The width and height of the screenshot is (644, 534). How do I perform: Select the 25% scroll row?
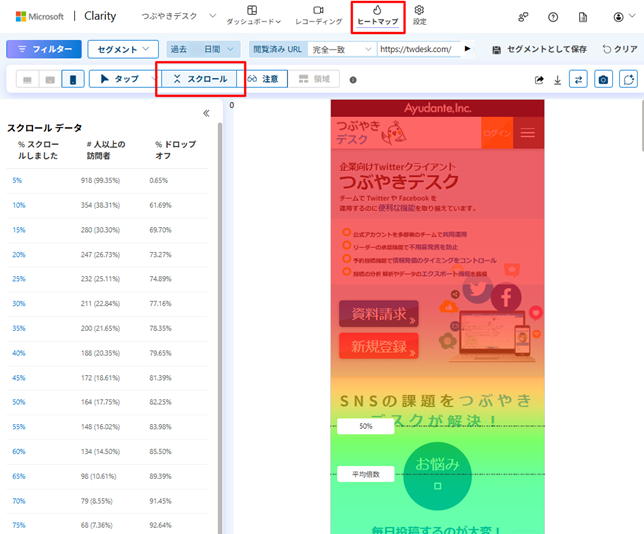click(x=107, y=279)
